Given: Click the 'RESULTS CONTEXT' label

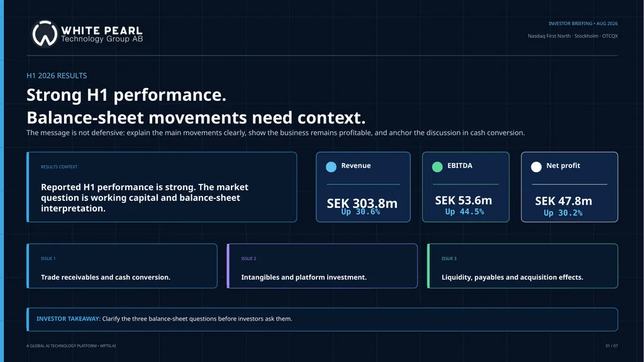Looking at the screenshot, I should tap(59, 167).
